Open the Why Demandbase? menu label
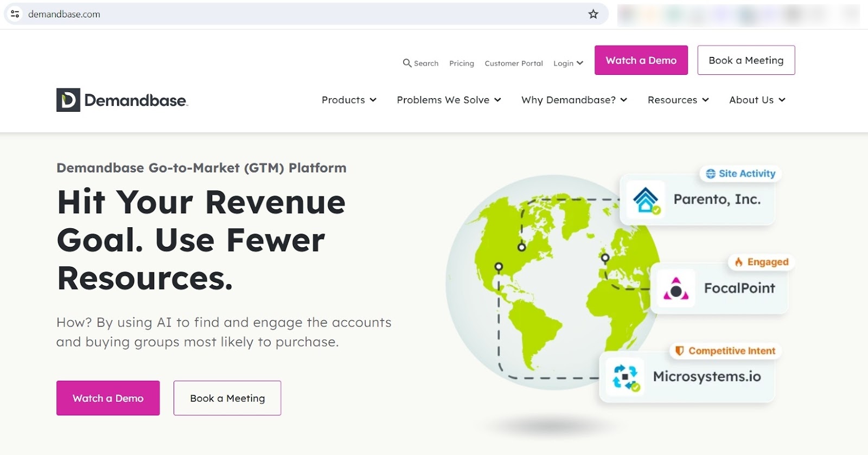The image size is (868, 455). 569,100
